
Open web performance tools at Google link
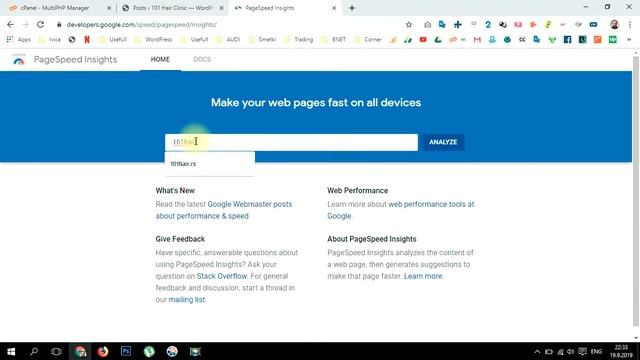pyautogui.click(x=431, y=204)
